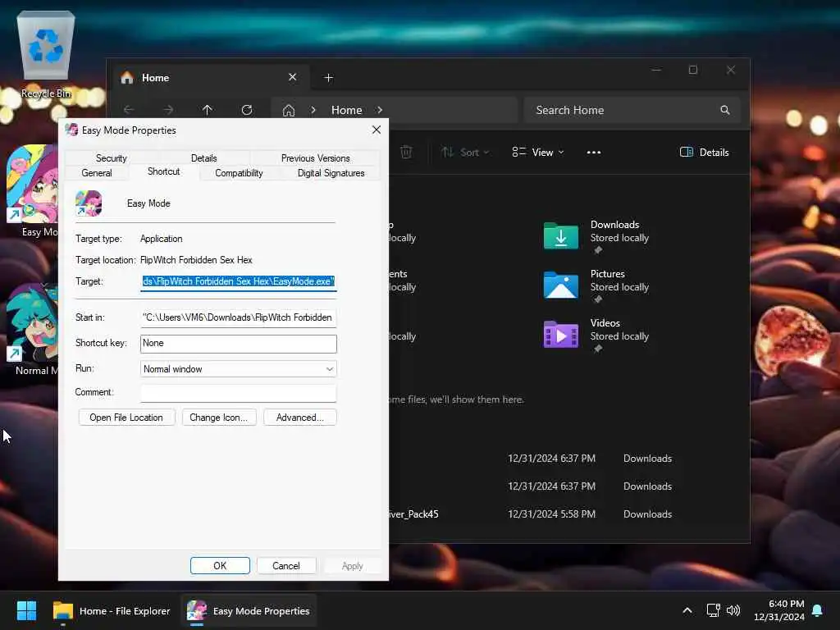
Task: Switch to Home - File Explorer taskbar item
Action: [112, 610]
